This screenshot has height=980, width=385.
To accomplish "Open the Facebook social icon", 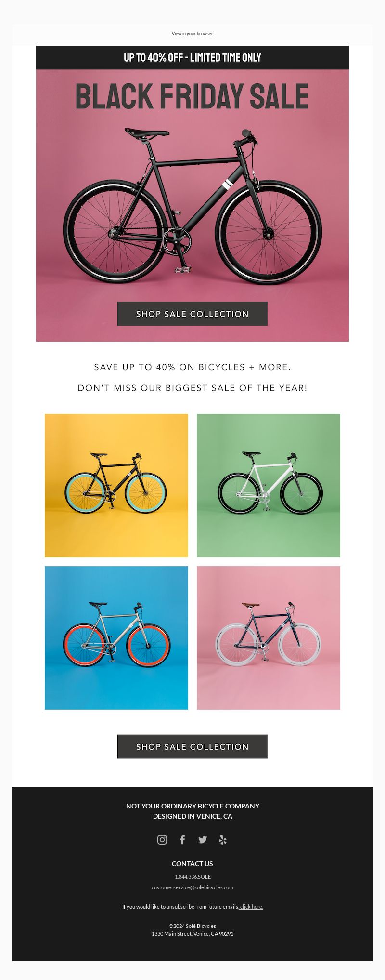I will [x=182, y=840].
